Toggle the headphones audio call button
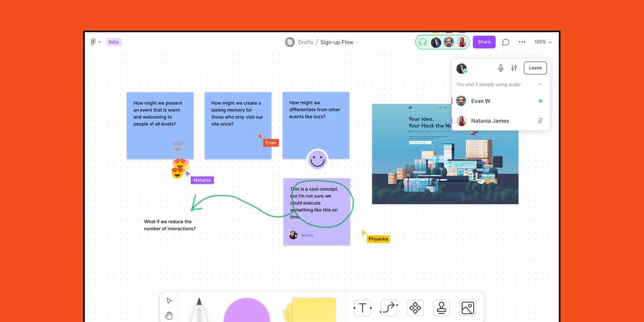Image resolution: width=644 pixels, height=322 pixels. point(422,42)
